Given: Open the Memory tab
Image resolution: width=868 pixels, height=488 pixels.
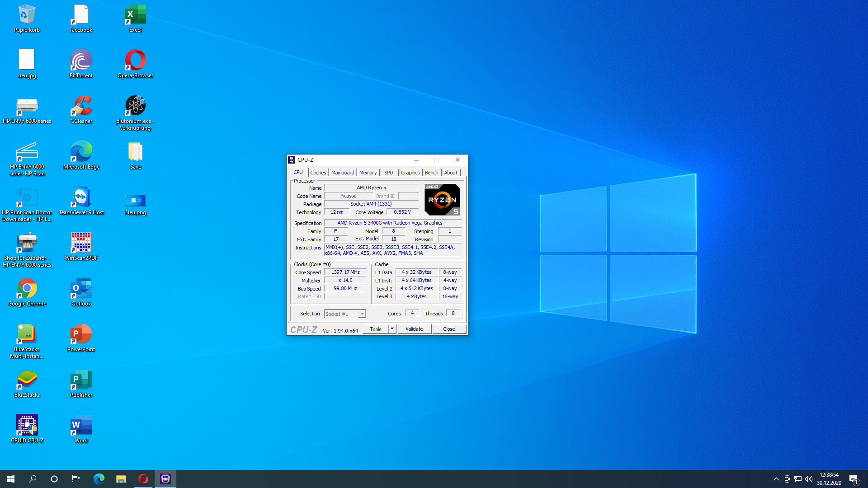Looking at the screenshot, I should pyautogui.click(x=368, y=173).
